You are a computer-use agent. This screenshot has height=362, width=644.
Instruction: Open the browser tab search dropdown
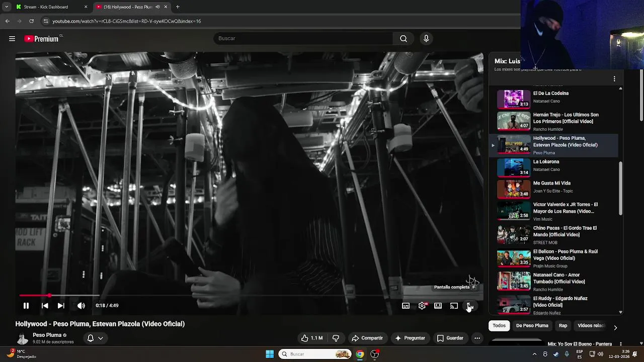pos(6,7)
